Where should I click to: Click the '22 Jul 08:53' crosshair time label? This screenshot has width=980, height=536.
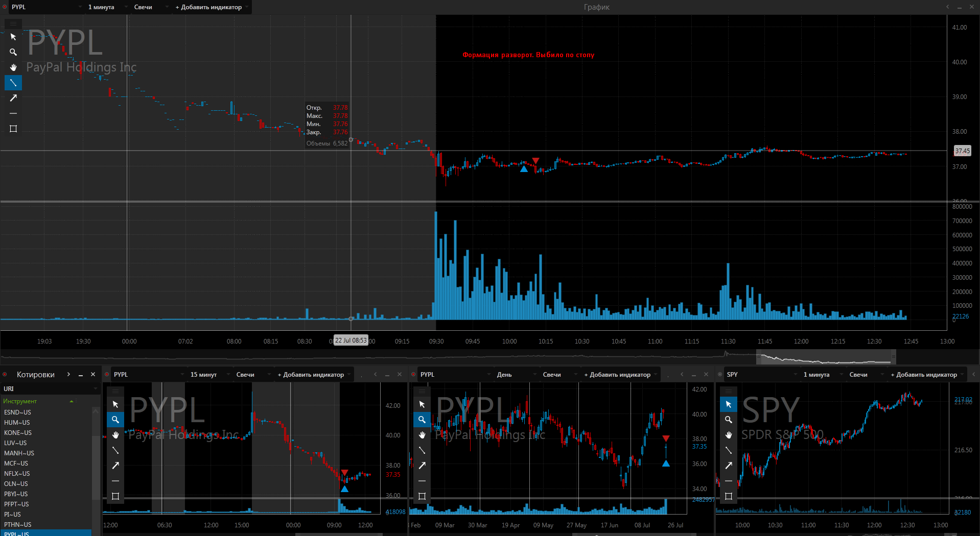[x=351, y=340]
